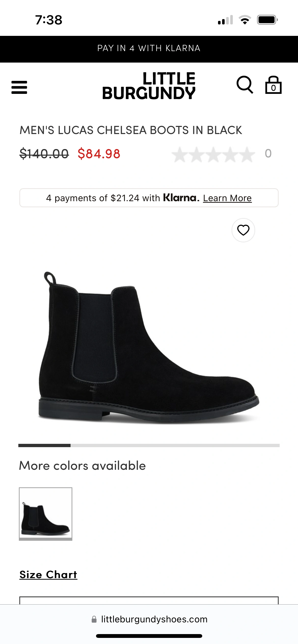Open the hamburger navigation menu
The height and width of the screenshot is (644, 298).
[19, 87]
